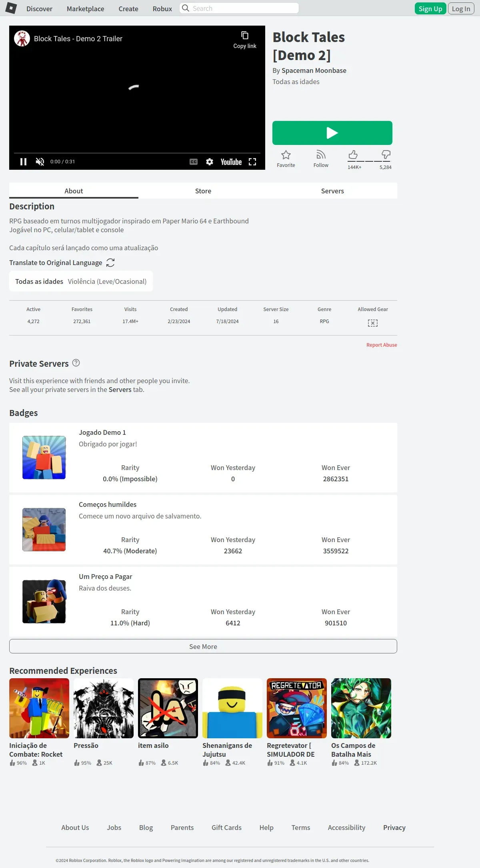Open the Jobs footer link
Image resolution: width=480 pixels, height=868 pixels.
point(114,828)
